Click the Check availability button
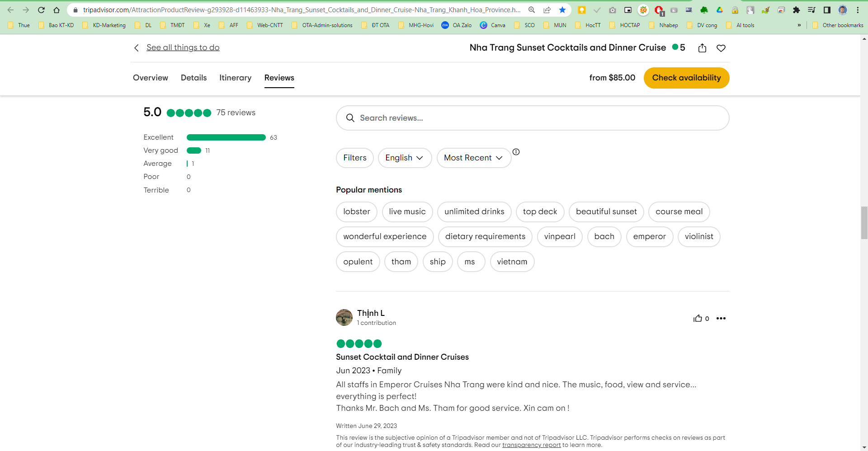The width and height of the screenshot is (868, 451). pyautogui.click(x=686, y=78)
